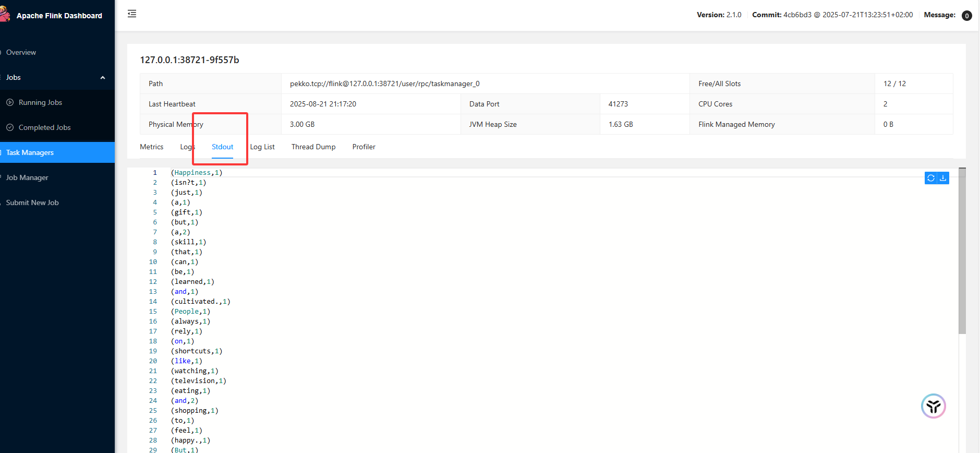Screen dimensions: 980x453
Task: Click the Running Jobs play-circle icon
Action: pos(10,103)
